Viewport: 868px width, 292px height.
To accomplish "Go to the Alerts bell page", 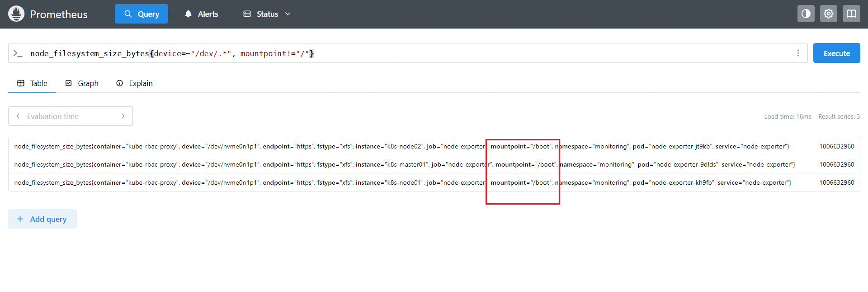I will [x=202, y=14].
